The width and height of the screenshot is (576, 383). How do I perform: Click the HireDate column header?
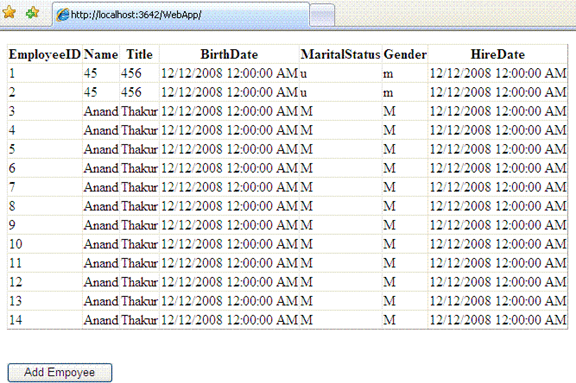[498, 54]
